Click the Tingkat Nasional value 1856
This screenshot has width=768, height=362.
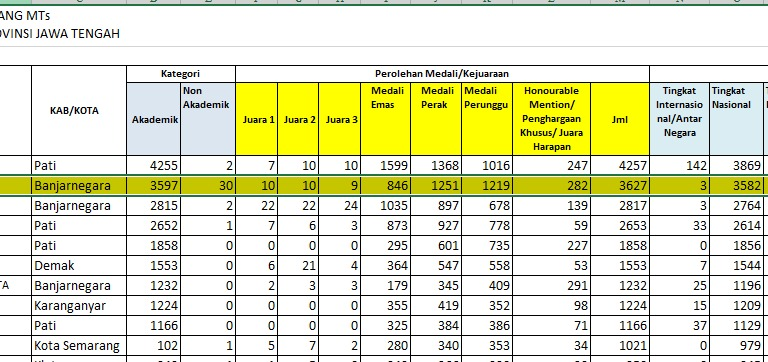click(737, 246)
